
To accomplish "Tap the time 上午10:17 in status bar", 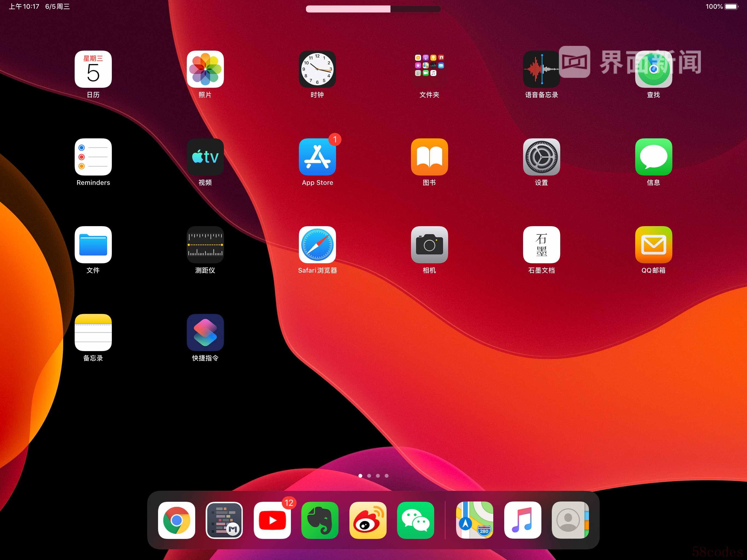I will 24,6.
